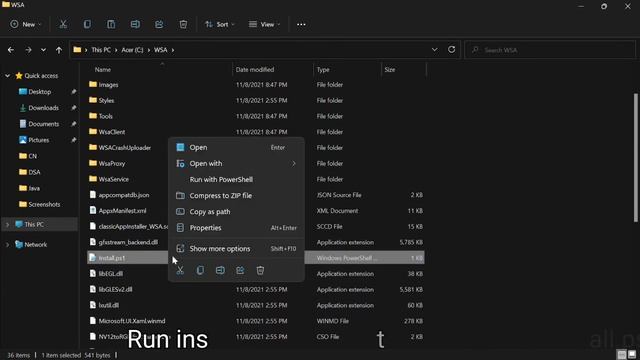Click the Cut icon in the context menu

180,270
